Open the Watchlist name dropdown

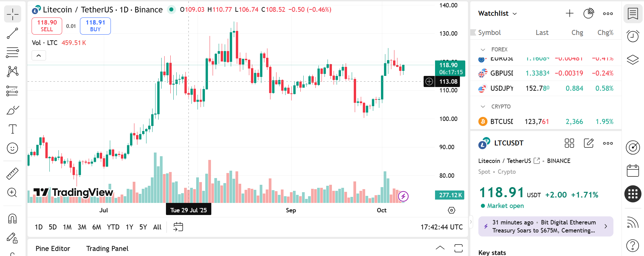tap(498, 13)
